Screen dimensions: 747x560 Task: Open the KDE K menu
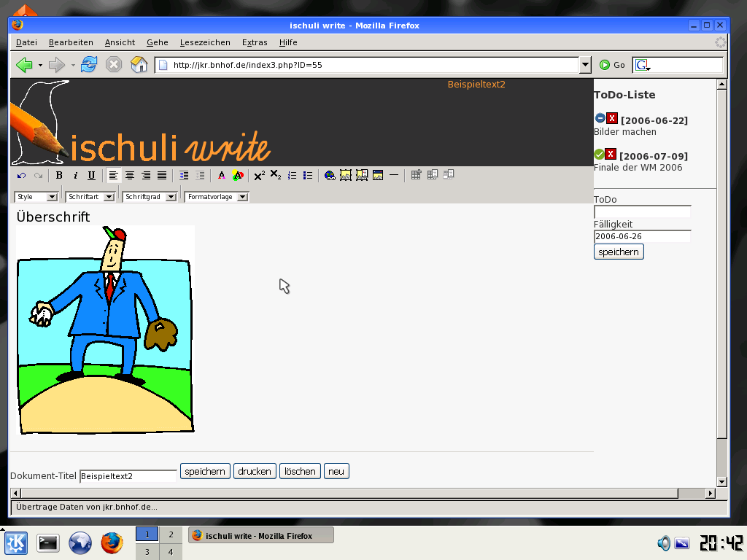coord(16,543)
